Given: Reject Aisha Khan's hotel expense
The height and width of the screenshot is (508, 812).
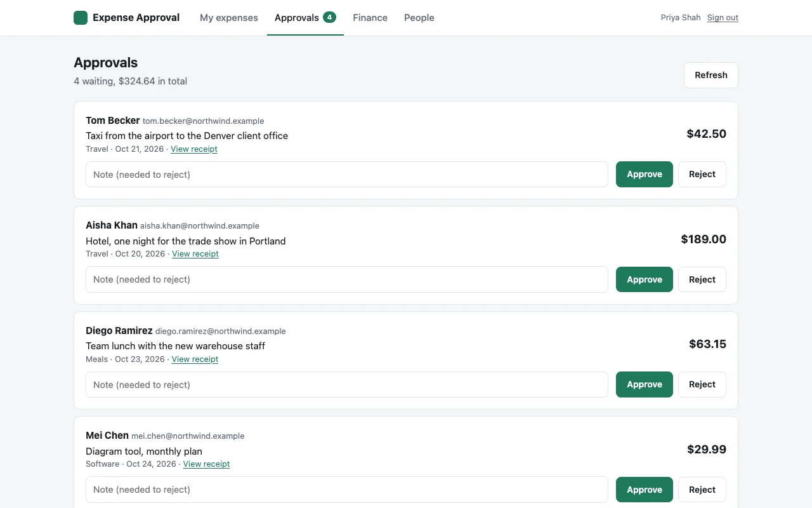Looking at the screenshot, I should tap(702, 279).
